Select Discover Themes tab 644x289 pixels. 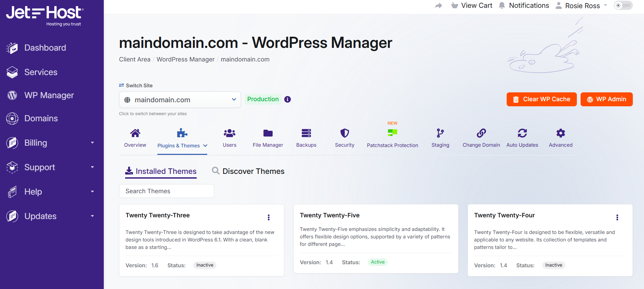tap(248, 171)
